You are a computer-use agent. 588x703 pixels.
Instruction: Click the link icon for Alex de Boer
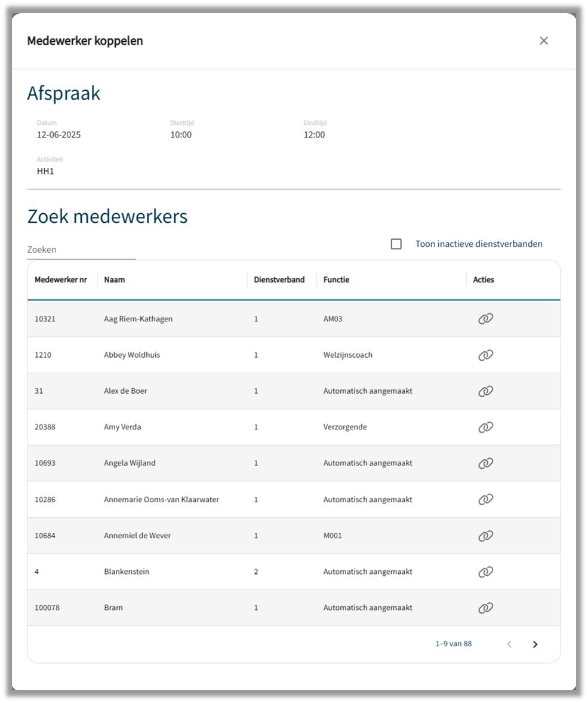(485, 391)
